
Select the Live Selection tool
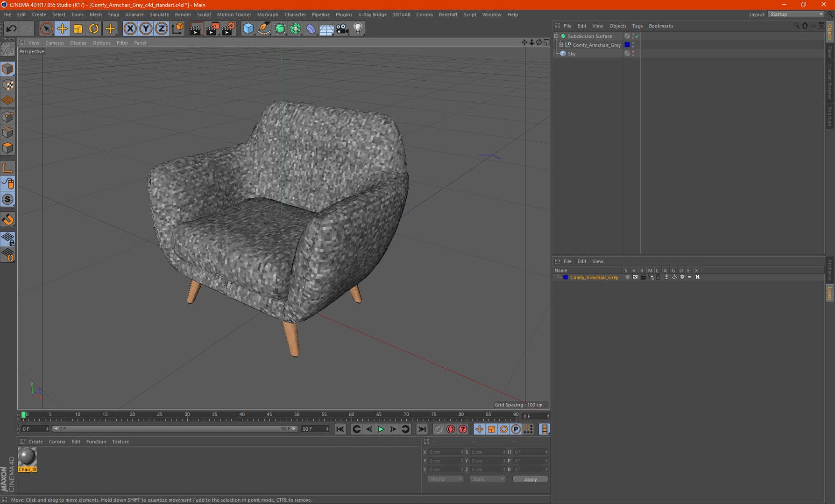46,29
